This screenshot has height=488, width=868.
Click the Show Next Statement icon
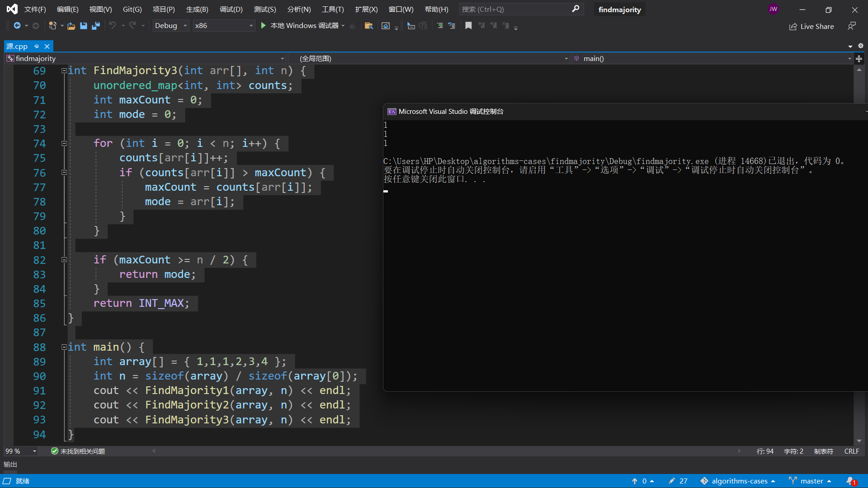[x=411, y=26]
